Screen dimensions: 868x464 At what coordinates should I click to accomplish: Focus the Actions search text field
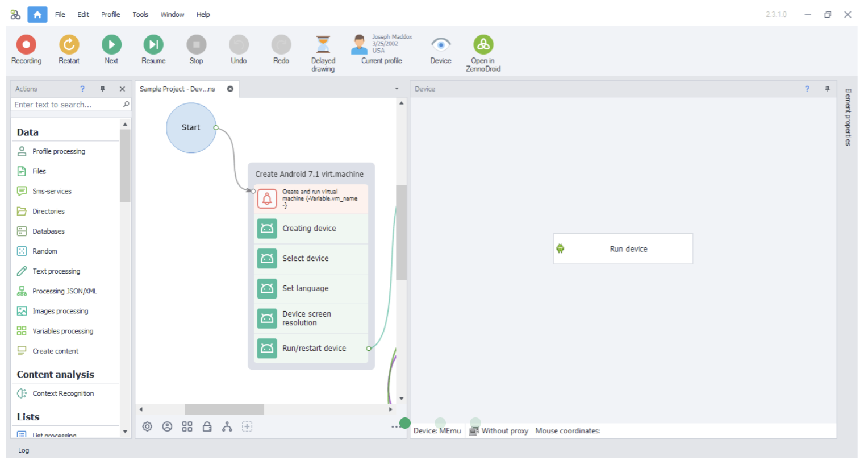coord(67,105)
